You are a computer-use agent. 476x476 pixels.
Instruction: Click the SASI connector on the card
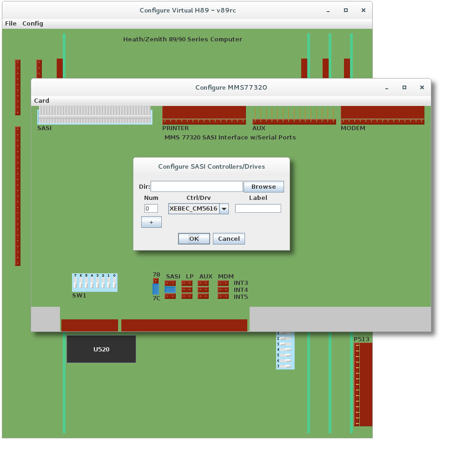[x=95, y=115]
